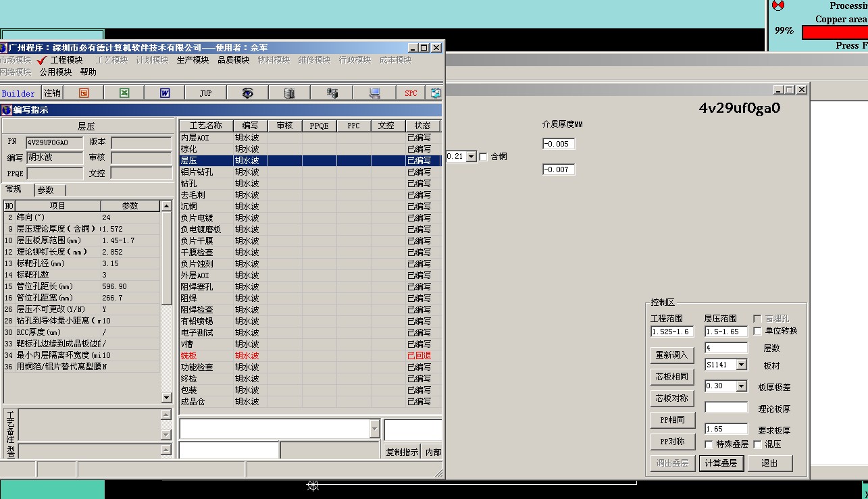Enable the 单位转换 checkbox
This screenshot has width=868, height=499.
coord(757,331)
